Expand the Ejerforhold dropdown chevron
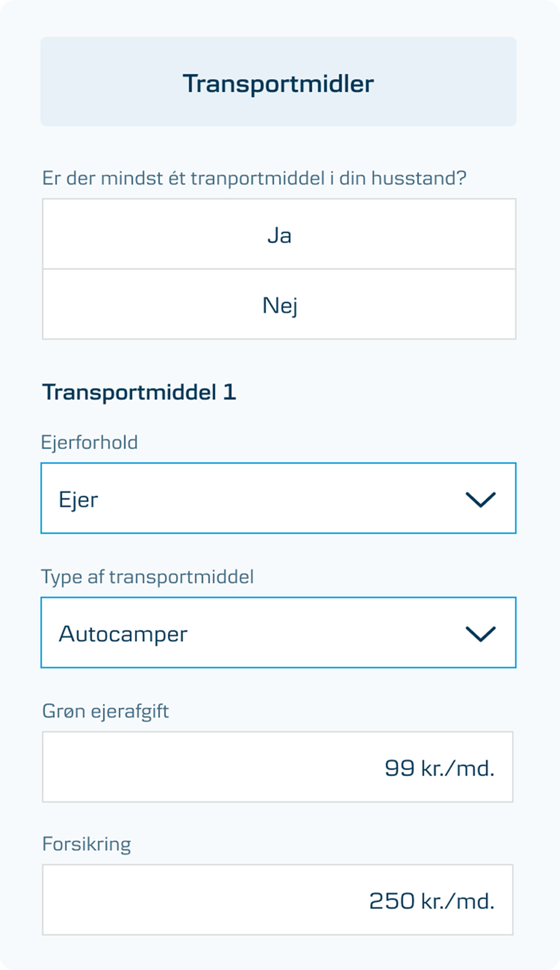The image size is (560, 970). point(480,500)
